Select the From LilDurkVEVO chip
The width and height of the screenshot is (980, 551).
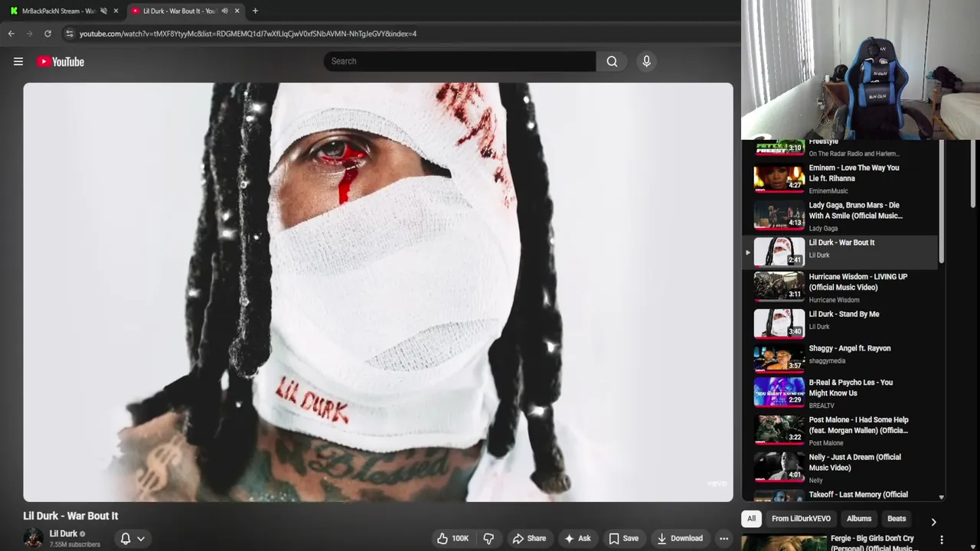(801, 518)
